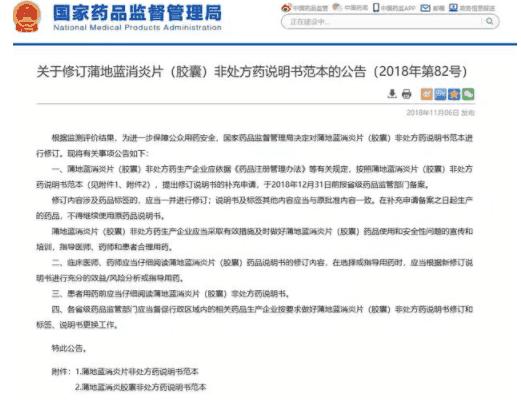521x410 pixels.
Task: Click the magnifier search icon
Action: (489, 21)
